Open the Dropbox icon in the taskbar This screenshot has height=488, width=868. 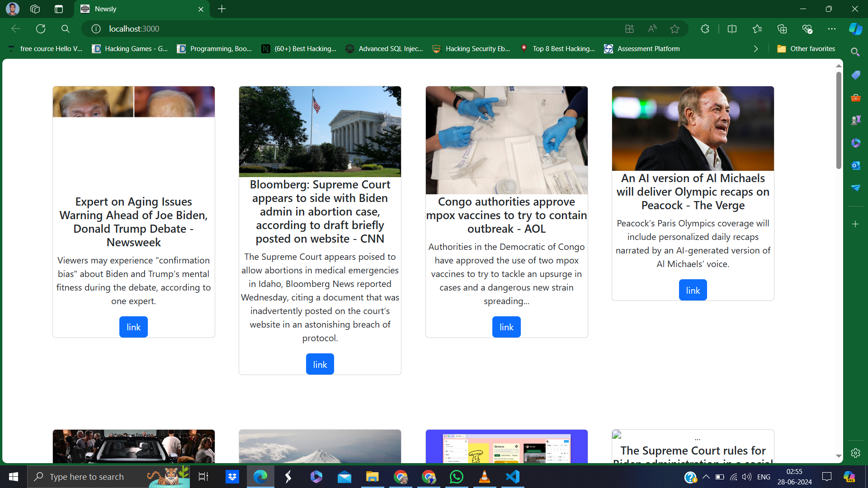click(232, 477)
